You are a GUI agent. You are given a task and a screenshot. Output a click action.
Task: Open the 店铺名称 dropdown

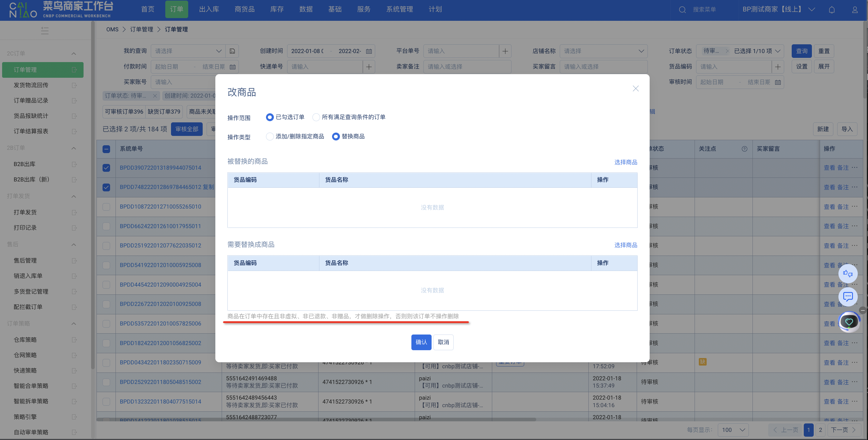603,51
